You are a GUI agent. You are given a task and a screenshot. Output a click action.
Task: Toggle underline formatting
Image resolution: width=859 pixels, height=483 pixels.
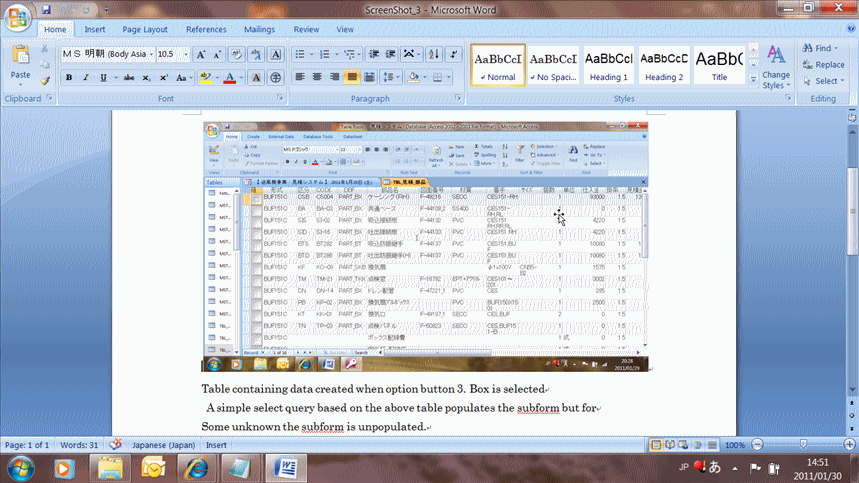click(103, 78)
